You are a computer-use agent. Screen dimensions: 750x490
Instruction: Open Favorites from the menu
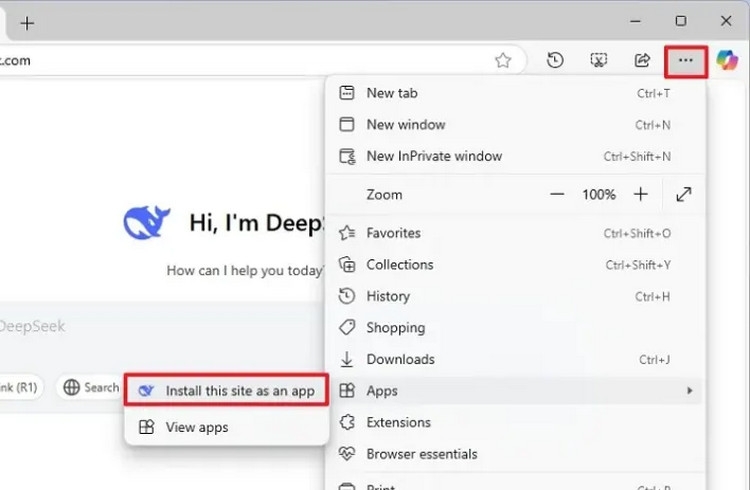pyautogui.click(x=515, y=233)
